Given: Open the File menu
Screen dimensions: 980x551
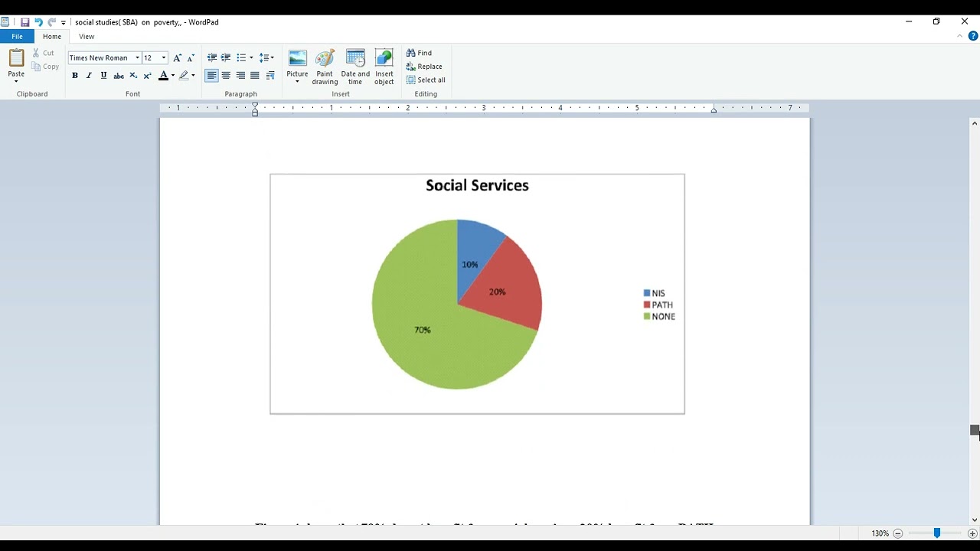Looking at the screenshot, I should [17, 37].
